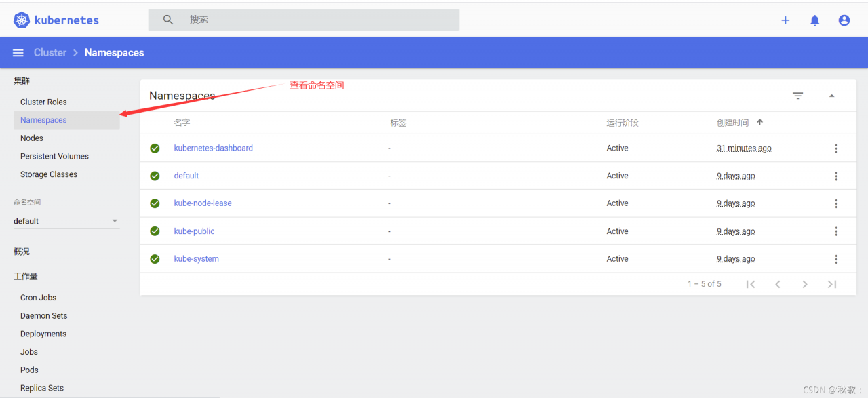The width and height of the screenshot is (868, 398).
Task: Go to previous page of table
Action: 778,284
